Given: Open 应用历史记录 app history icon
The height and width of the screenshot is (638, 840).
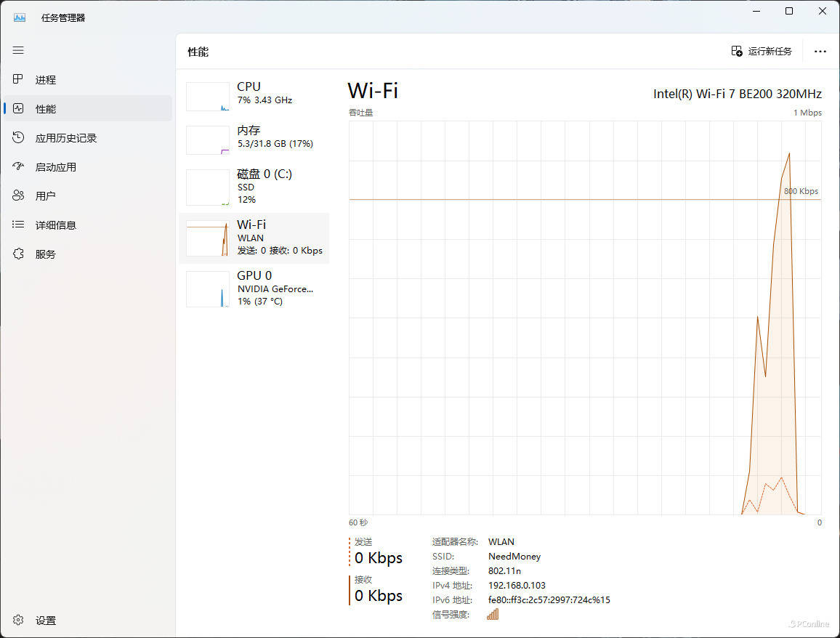Looking at the screenshot, I should [19, 137].
